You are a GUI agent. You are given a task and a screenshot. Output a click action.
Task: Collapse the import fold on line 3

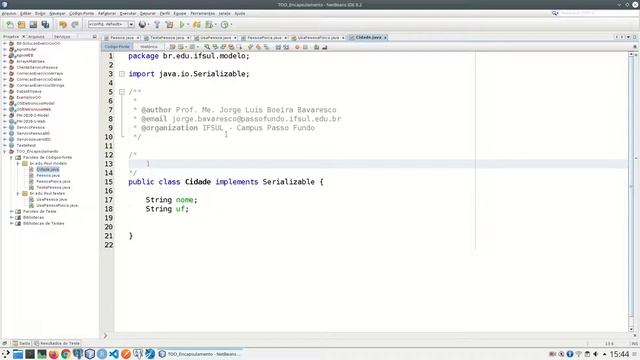click(122, 74)
